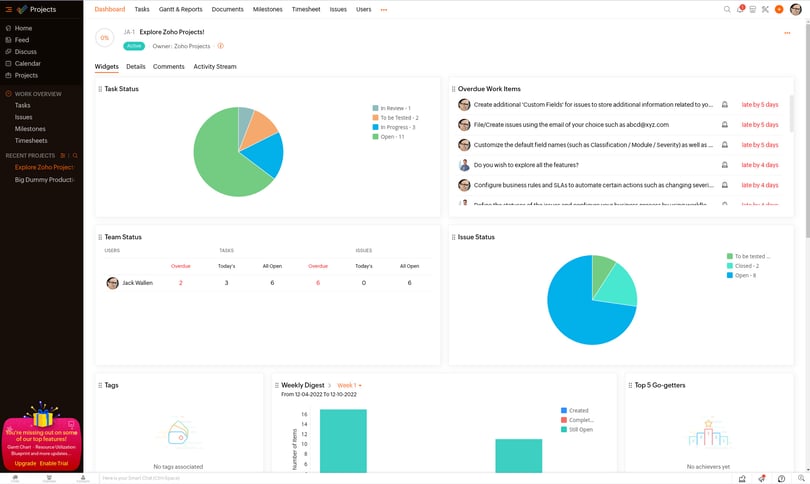Switch to the Details tab
Viewport: 810px width, 484px height.
(x=136, y=67)
